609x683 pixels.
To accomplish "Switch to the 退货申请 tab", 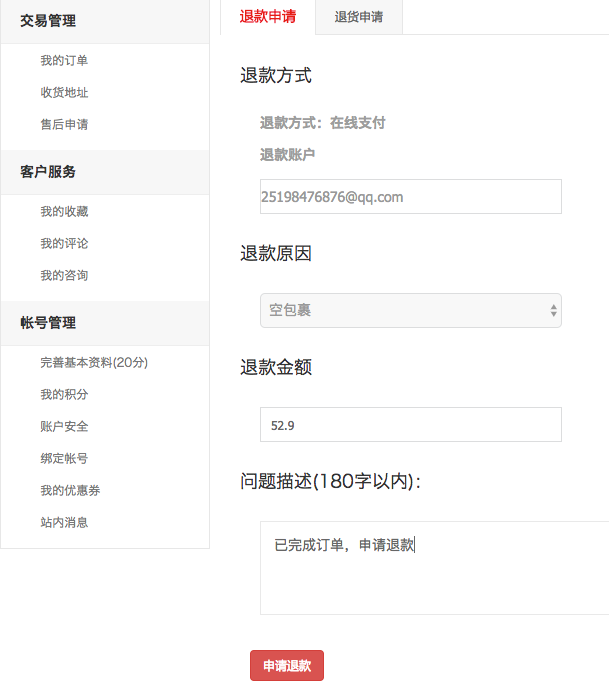I will point(358,17).
